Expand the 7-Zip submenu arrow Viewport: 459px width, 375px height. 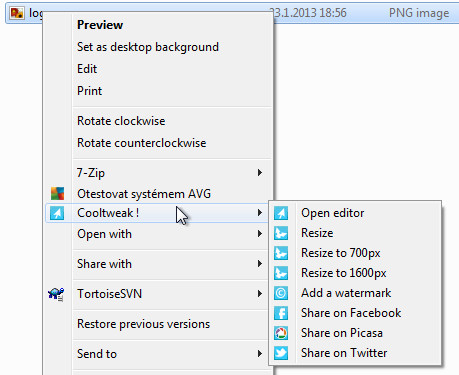(260, 172)
